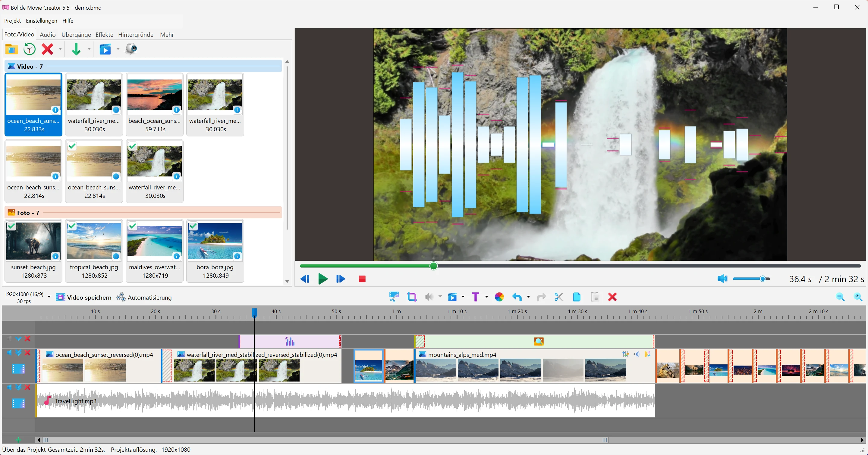Click the paste clipboard icon
The height and width of the screenshot is (455, 868).
[x=595, y=297]
